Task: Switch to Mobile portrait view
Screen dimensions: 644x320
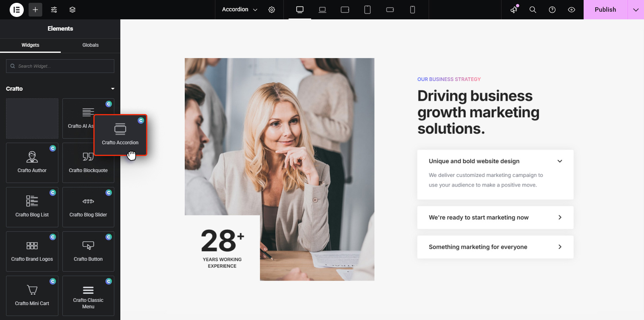Action: pyautogui.click(x=413, y=10)
